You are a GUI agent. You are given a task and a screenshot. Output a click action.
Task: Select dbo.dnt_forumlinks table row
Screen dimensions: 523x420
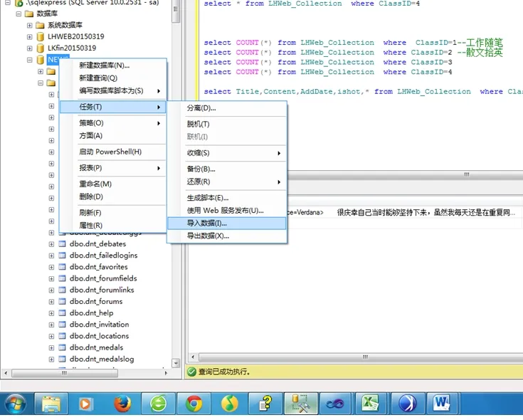[x=102, y=290]
